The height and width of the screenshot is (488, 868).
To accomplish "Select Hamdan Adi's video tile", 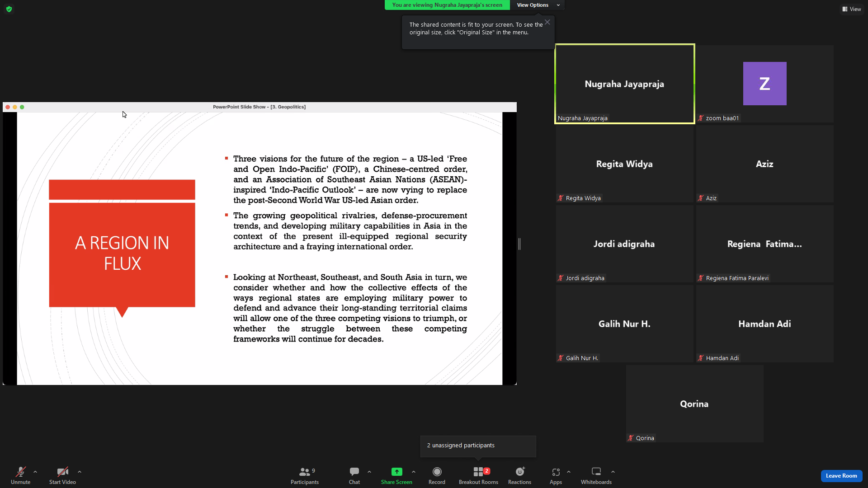I will point(764,324).
